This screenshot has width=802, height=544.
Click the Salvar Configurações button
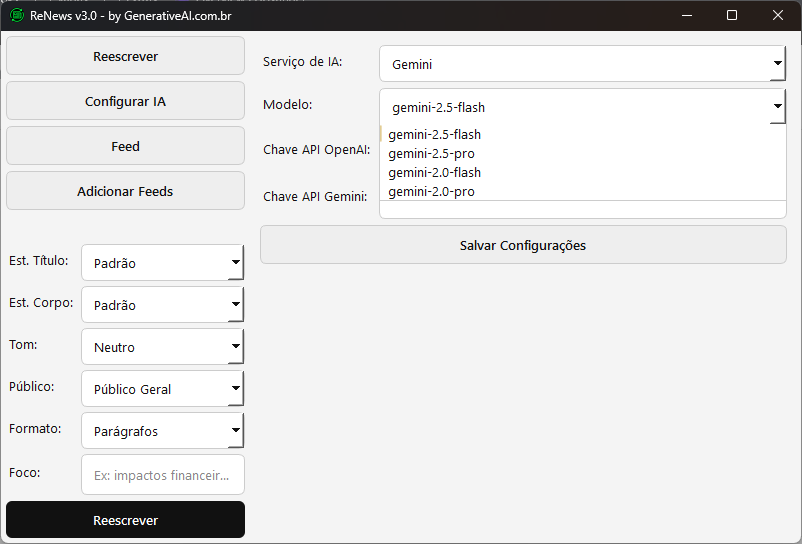[523, 245]
